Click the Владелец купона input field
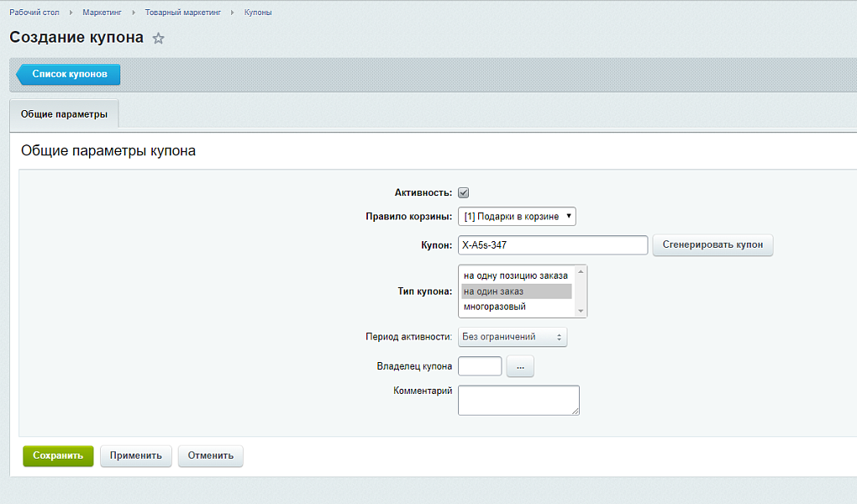 point(480,366)
